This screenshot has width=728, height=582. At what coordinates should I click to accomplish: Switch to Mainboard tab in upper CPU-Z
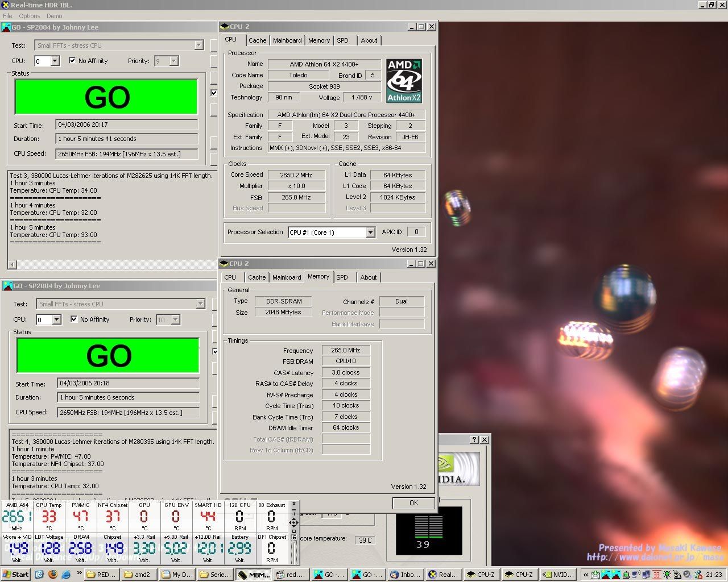pyautogui.click(x=287, y=40)
